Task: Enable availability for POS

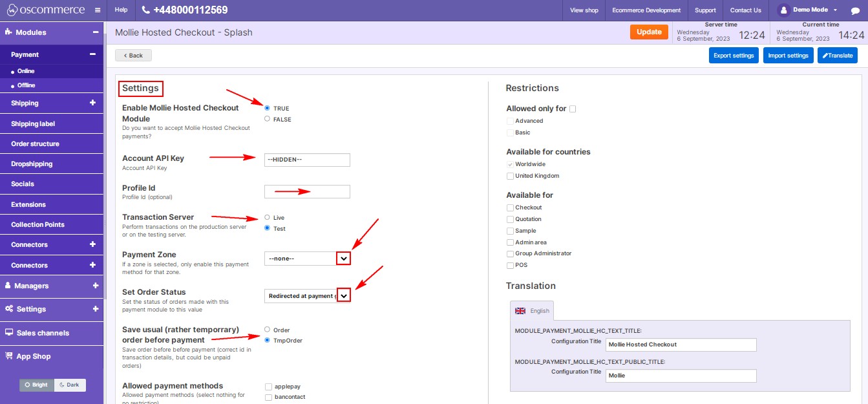Action: [510, 265]
